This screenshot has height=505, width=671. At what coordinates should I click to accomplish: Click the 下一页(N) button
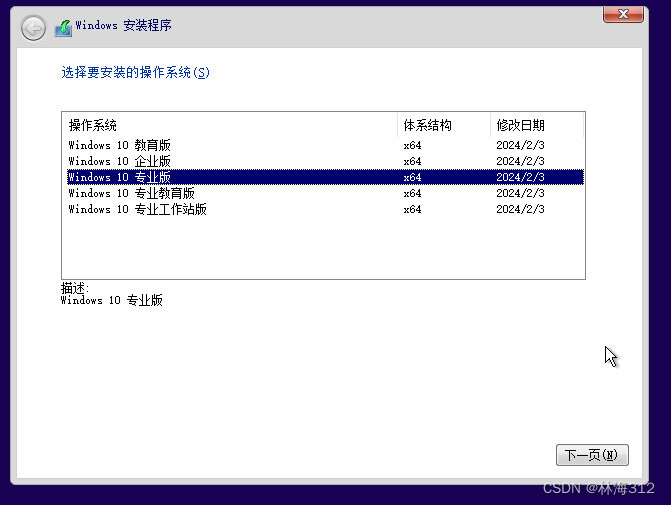592,454
